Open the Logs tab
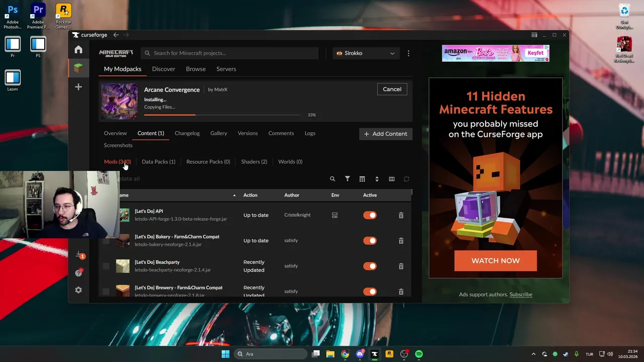Image resolution: width=644 pixels, height=362 pixels. [310, 133]
